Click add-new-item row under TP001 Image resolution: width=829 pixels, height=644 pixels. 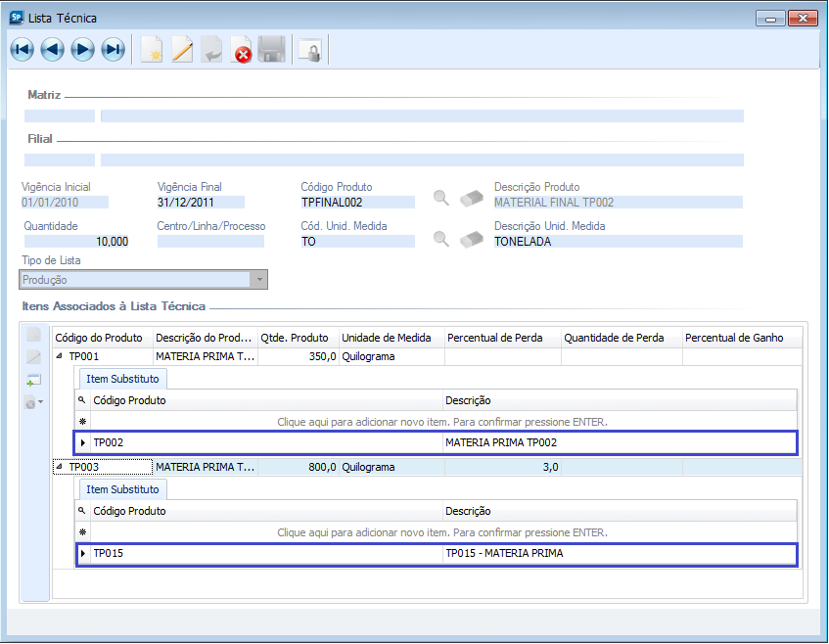point(442,422)
